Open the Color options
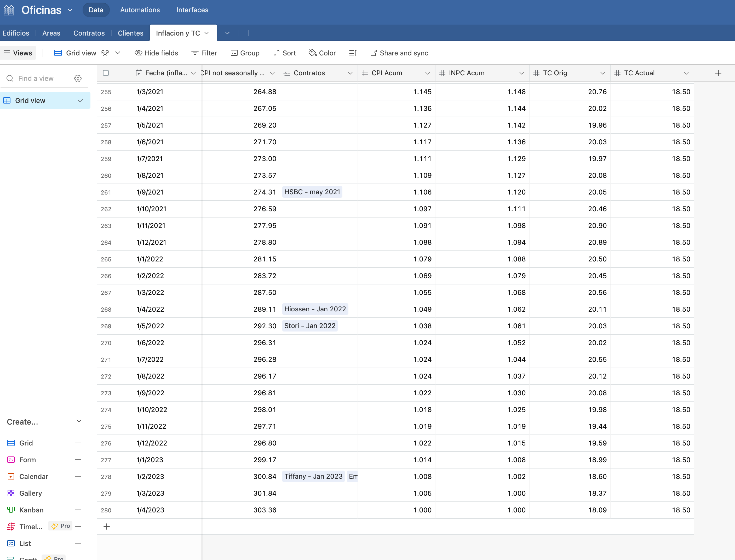This screenshot has width=735, height=560. pyautogui.click(x=322, y=53)
